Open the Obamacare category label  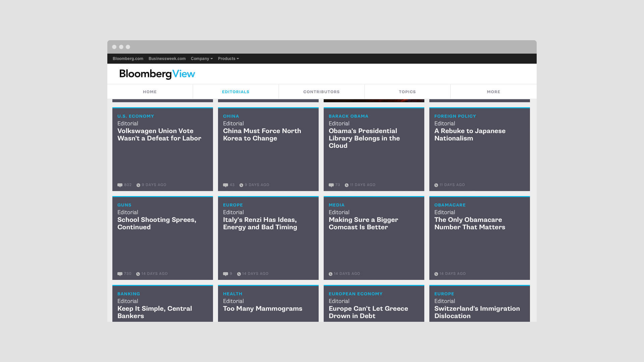tap(450, 205)
